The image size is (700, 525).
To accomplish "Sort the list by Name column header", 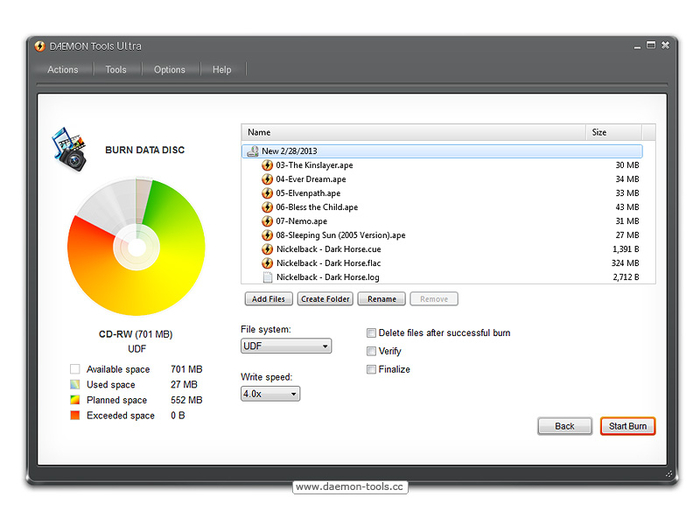I will click(413, 133).
